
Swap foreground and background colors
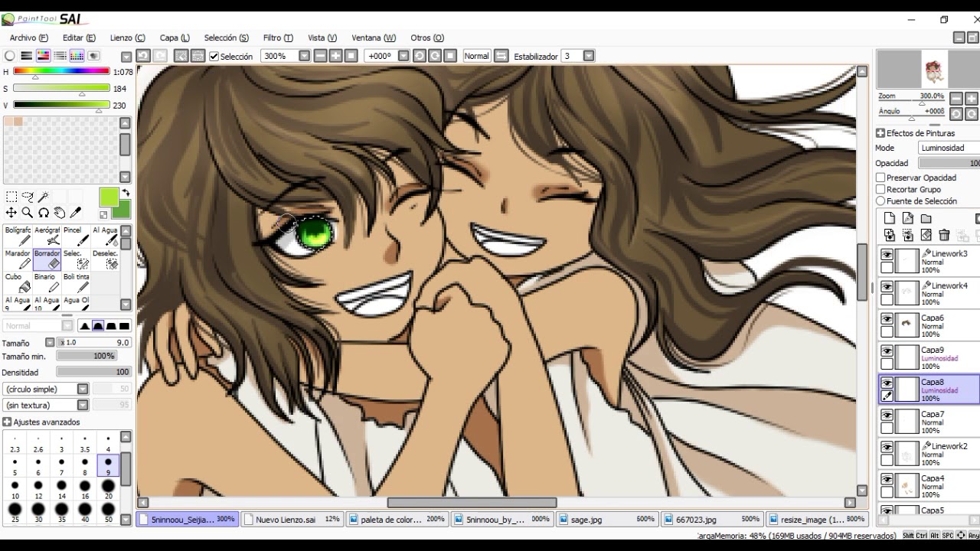(x=126, y=193)
